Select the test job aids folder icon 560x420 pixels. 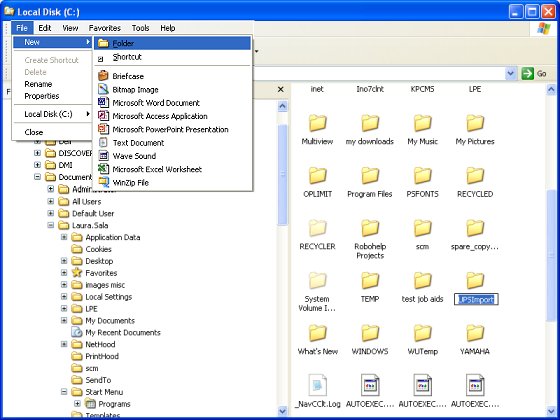pyautogui.click(x=422, y=281)
